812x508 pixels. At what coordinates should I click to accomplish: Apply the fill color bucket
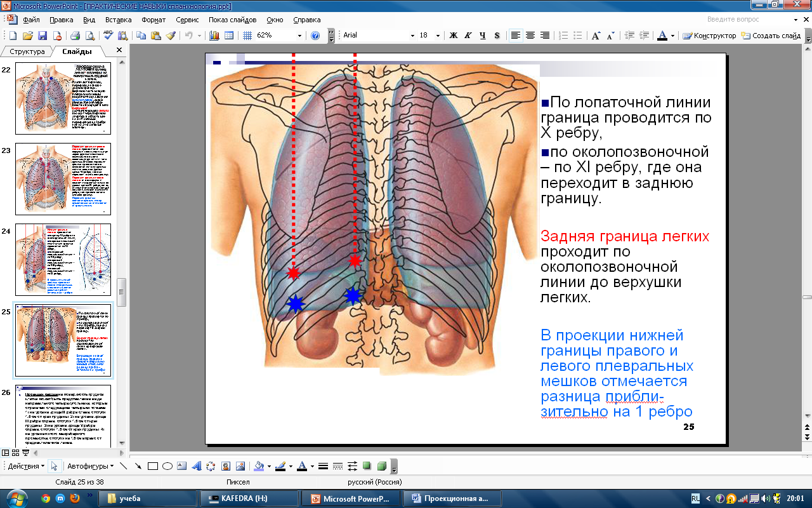pos(258,466)
